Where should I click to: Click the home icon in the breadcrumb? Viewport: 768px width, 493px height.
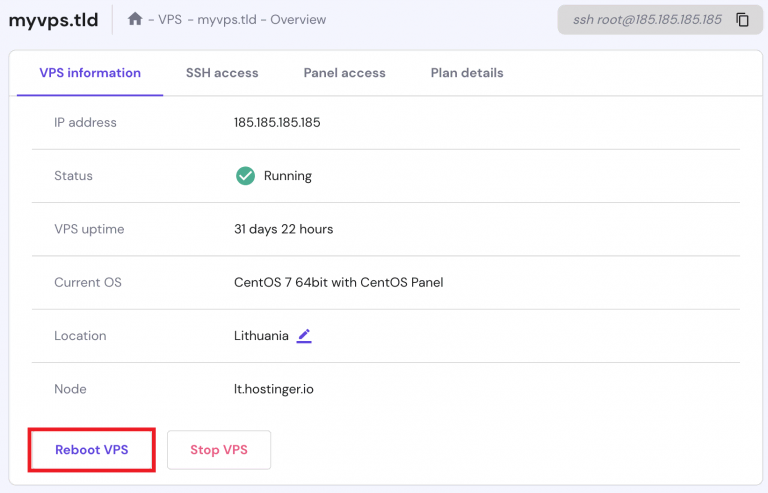(135, 19)
